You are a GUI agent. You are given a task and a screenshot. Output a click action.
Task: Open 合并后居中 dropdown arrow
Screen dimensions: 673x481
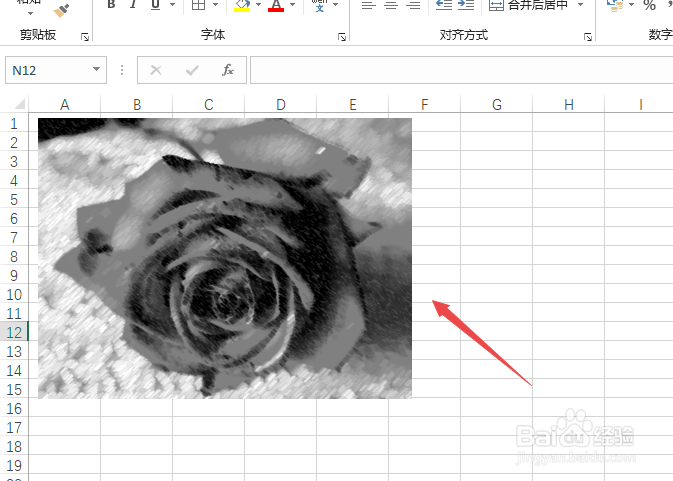click(580, 5)
